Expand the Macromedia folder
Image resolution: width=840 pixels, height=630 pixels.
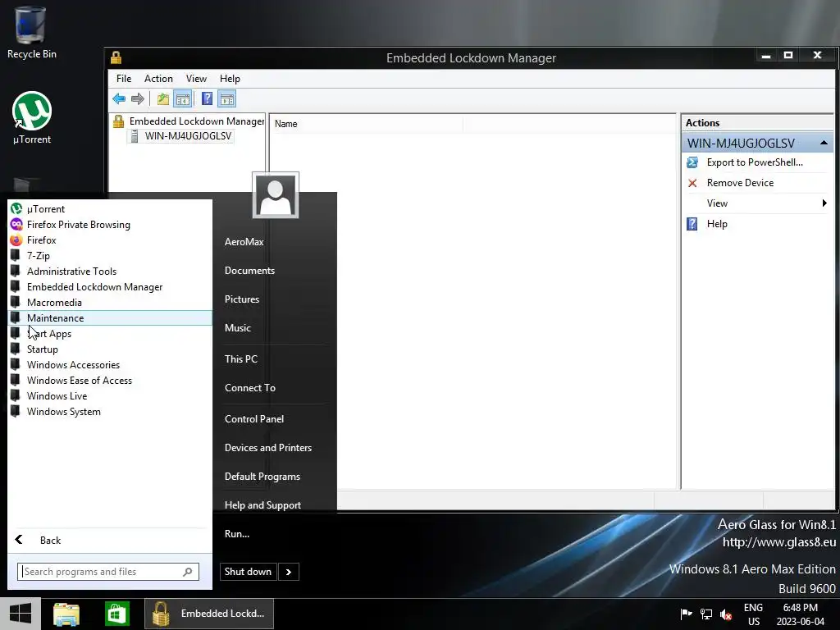[x=110, y=302]
